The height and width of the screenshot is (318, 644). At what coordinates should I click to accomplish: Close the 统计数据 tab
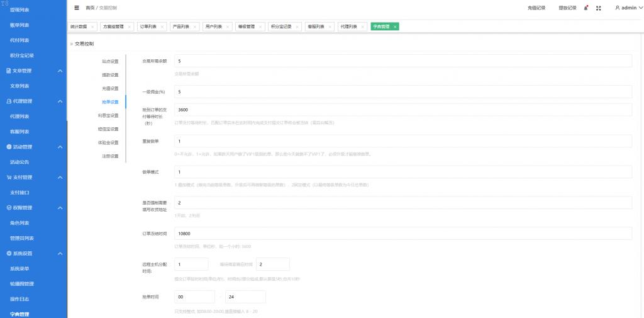coord(92,27)
